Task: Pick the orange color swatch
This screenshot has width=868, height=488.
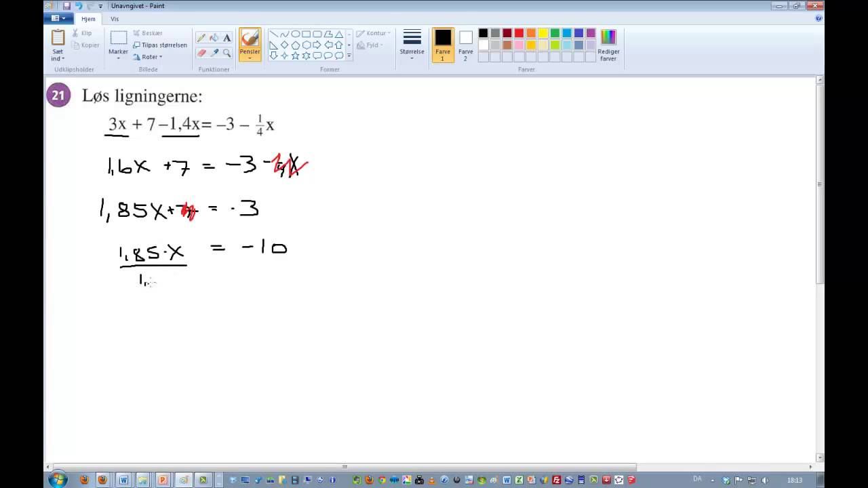Action: click(x=531, y=33)
